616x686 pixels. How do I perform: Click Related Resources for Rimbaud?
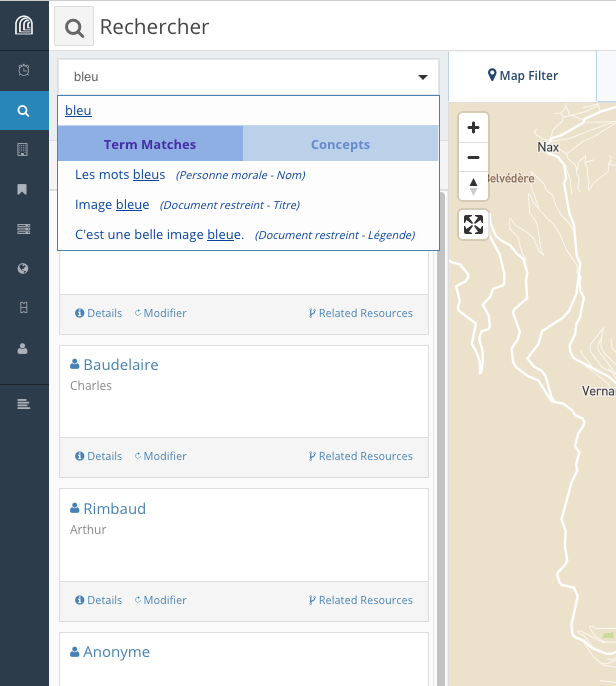(360, 600)
